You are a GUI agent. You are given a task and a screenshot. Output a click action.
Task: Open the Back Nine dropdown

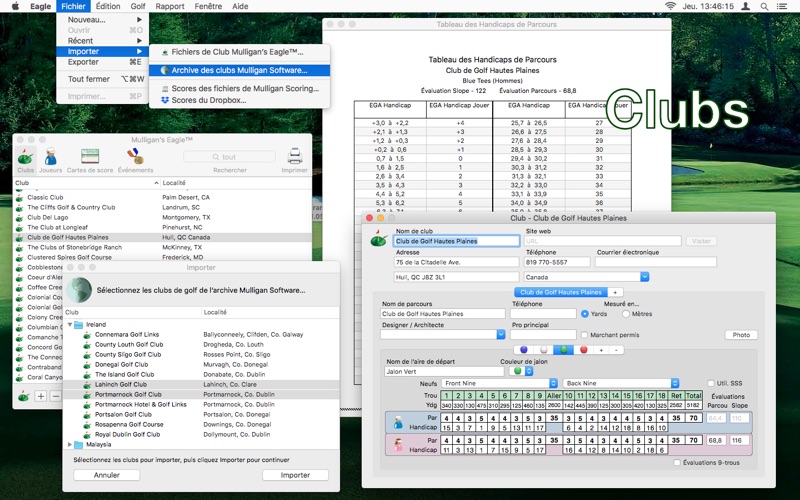[621, 383]
